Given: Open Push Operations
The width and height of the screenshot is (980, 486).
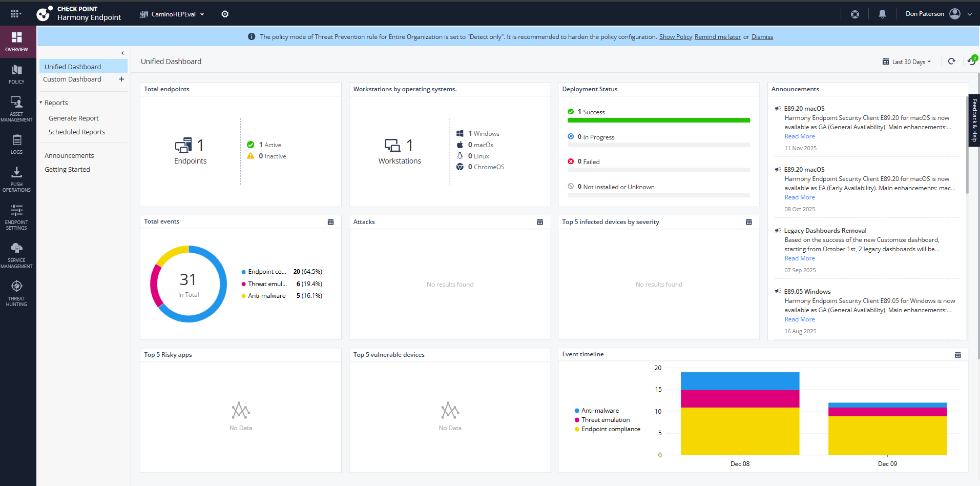Looking at the screenshot, I should click(16, 179).
